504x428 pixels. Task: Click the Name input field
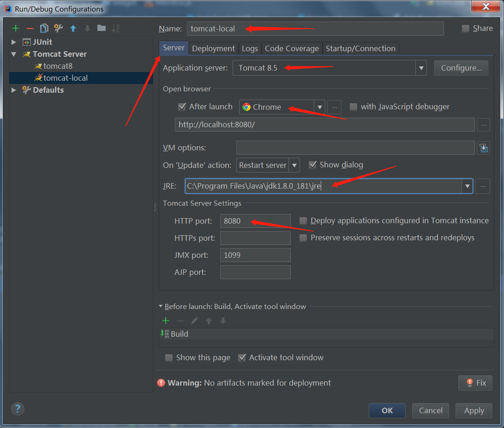315,29
